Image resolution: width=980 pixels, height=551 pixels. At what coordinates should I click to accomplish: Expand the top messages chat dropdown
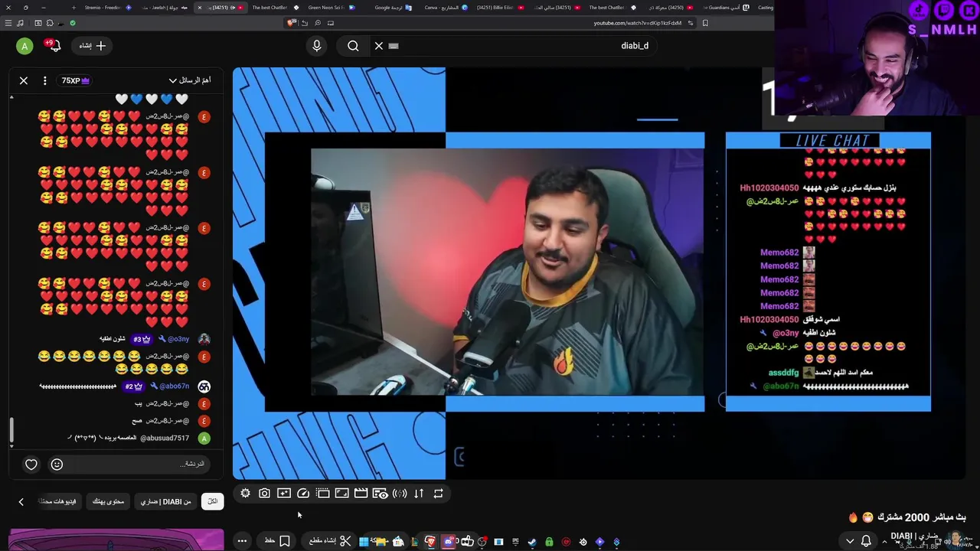point(190,80)
